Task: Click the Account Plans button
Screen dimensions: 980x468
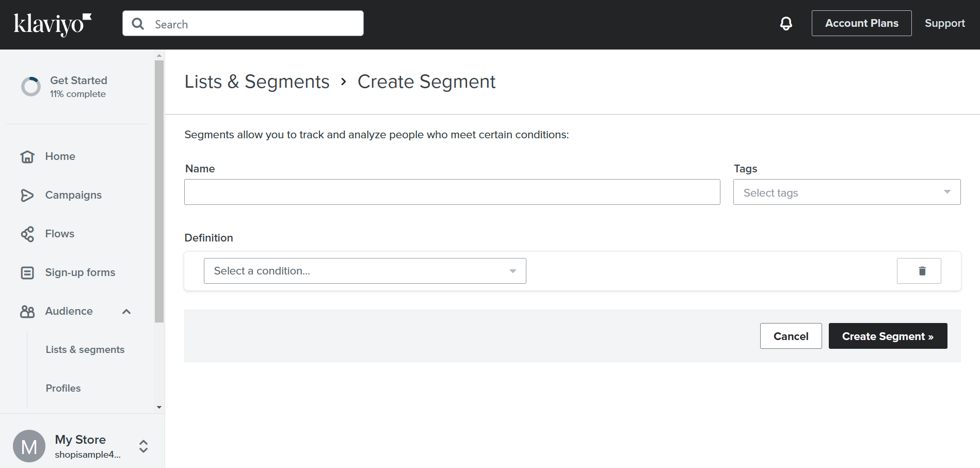Action: (861, 23)
